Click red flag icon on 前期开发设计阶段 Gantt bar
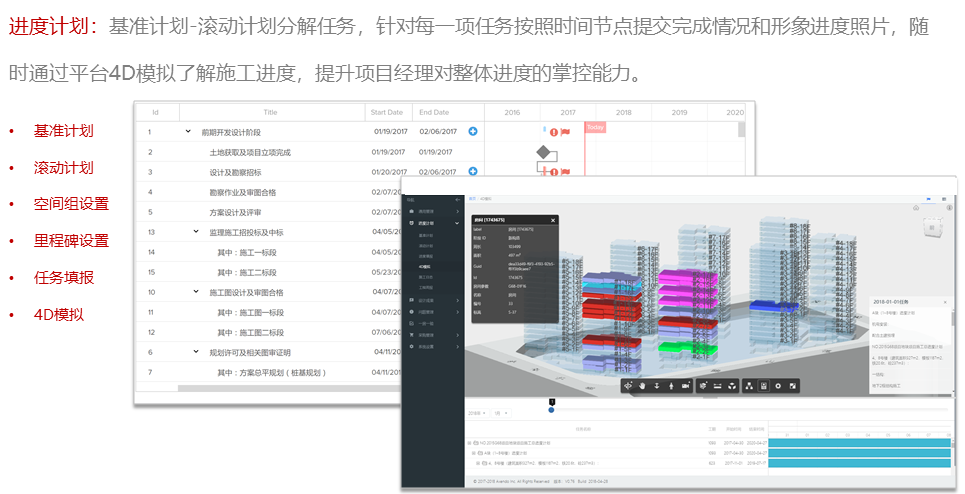Screen dimensions: 965x494 pos(566,132)
